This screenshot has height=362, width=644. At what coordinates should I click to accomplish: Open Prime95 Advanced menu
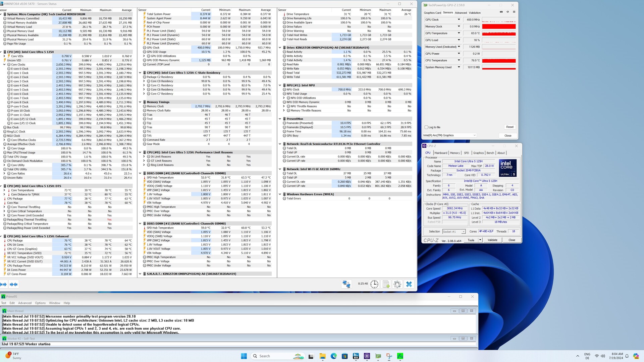pyautogui.click(x=25, y=303)
